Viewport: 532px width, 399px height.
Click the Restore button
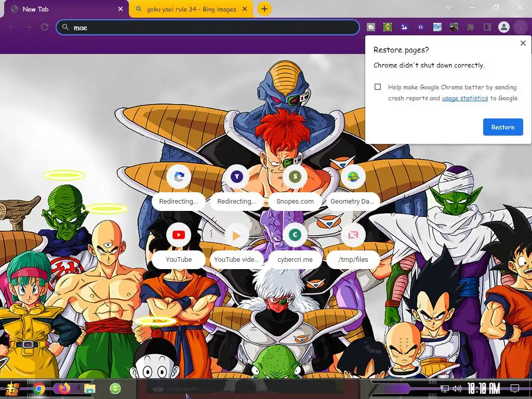[503, 127]
